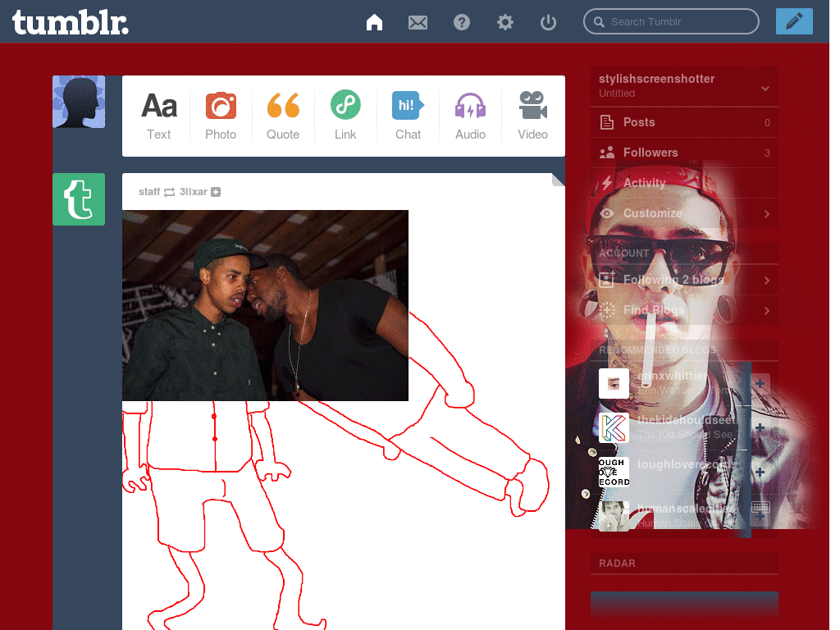The image size is (840, 630).
Task: Open the settings gear icon
Action: (x=504, y=22)
